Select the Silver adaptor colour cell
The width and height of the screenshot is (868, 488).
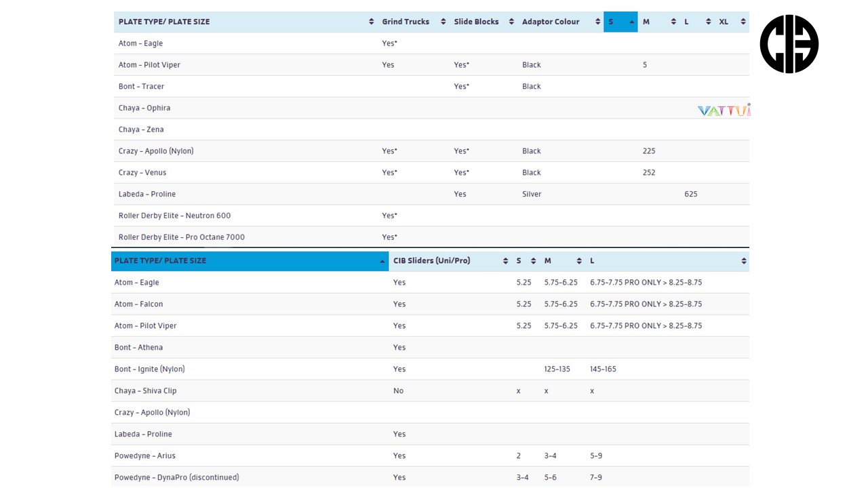pos(532,195)
